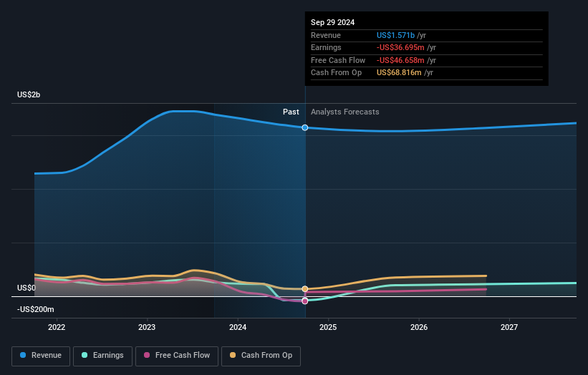This screenshot has width=588, height=375.
Task: Click the 2027 x-axis label
Action: 509,328
